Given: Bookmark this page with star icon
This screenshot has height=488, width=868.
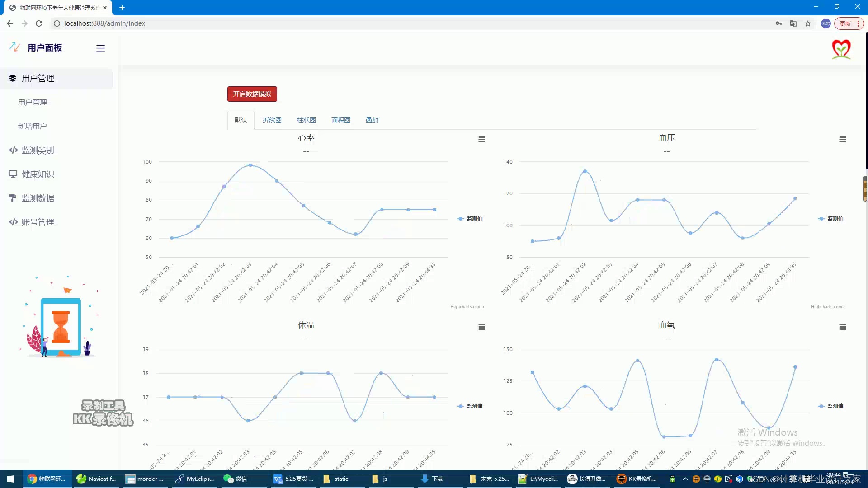Looking at the screenshot, I should [808, 23].
